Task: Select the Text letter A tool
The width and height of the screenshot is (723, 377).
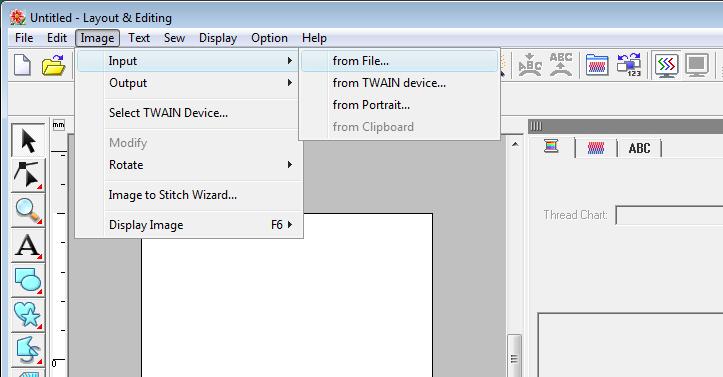Action: coord(28,245)
